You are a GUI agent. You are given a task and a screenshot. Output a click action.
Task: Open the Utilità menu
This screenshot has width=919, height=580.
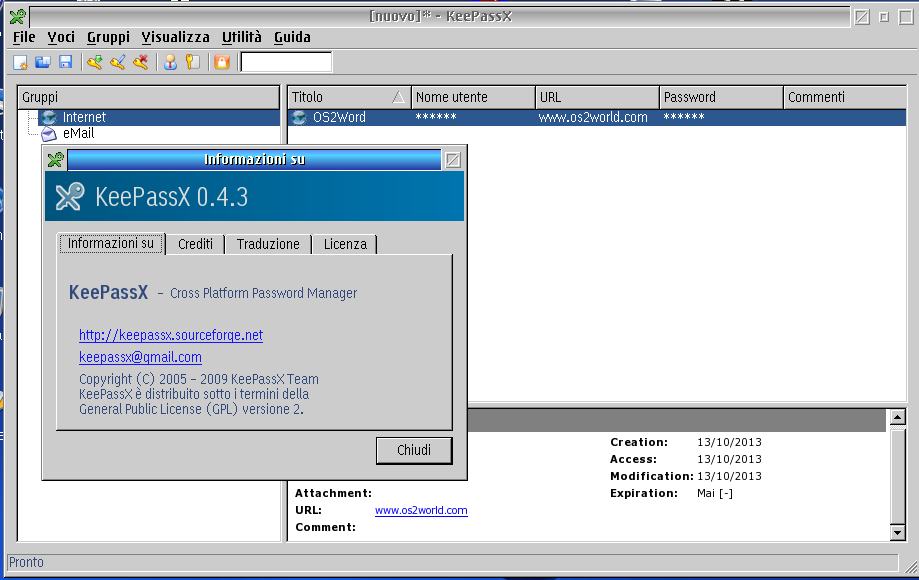[x=241, y=37]
